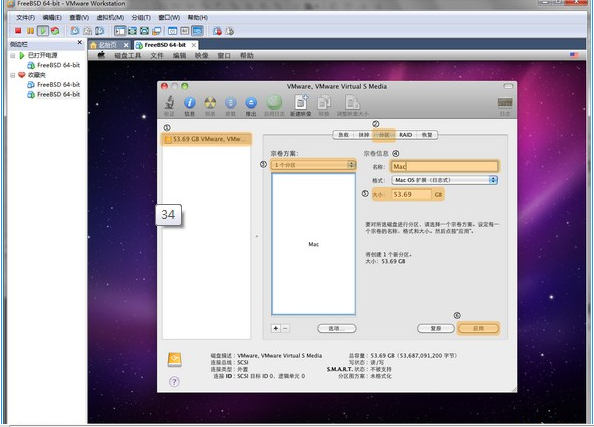594x427 pixels.
Task: Click the full screen mode icon
Action: (132, 31)
